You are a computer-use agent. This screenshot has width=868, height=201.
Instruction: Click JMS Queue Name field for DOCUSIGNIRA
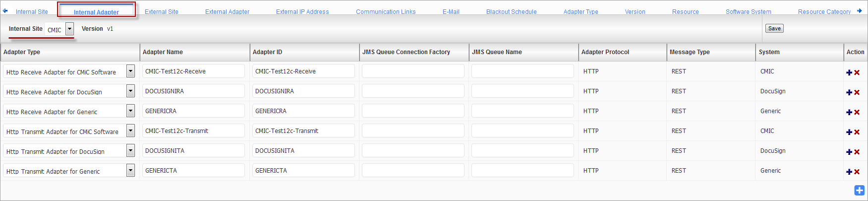(522, 91)
